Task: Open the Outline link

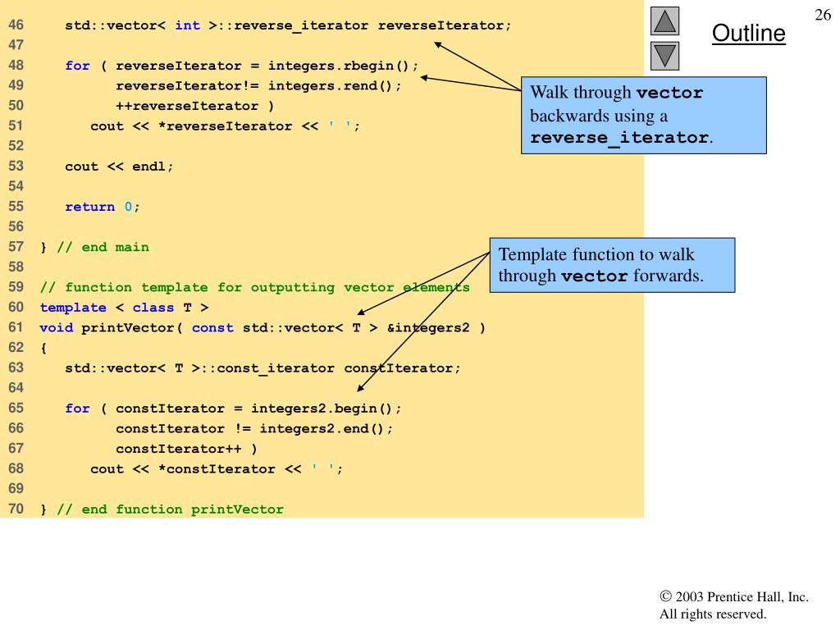Action: [x=748, y=33]
